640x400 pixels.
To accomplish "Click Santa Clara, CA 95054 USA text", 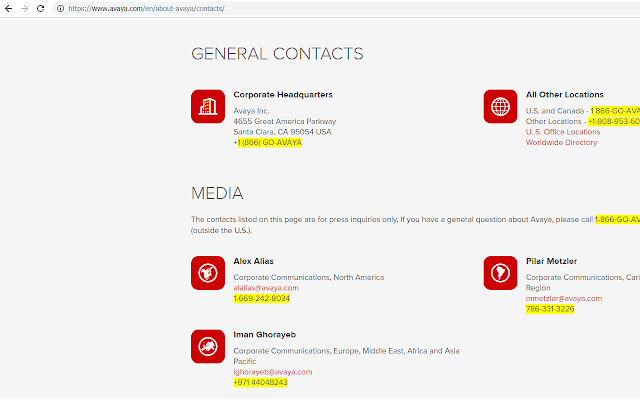I will [x=282, y=132].
